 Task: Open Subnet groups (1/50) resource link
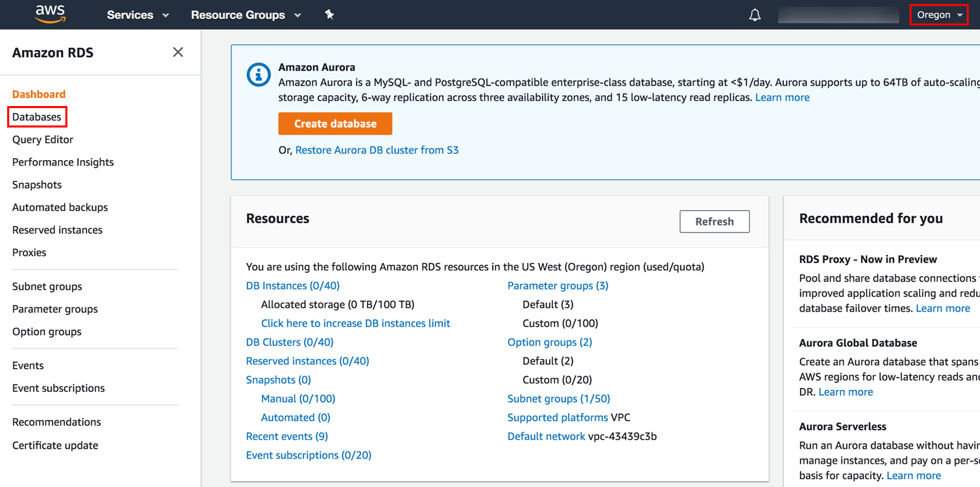(x=559, y=399)
